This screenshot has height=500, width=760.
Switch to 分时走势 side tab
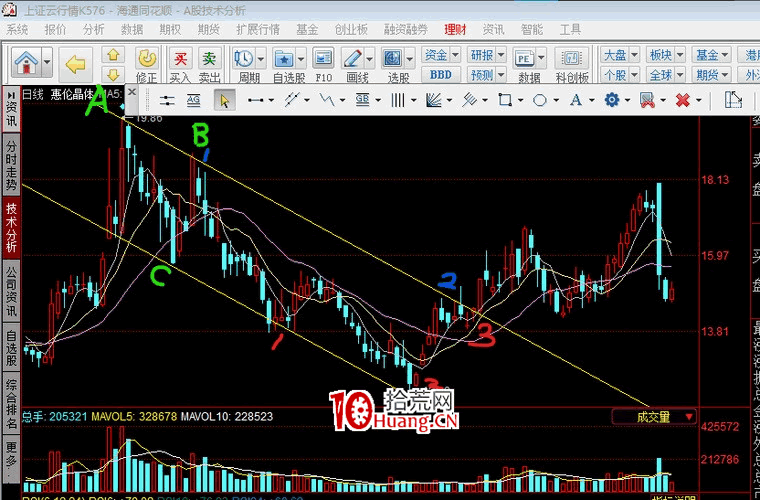(x=11, y=166)
